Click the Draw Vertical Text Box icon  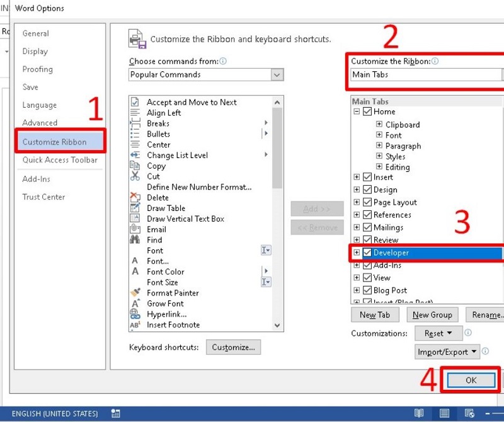(x=135, y=219)
